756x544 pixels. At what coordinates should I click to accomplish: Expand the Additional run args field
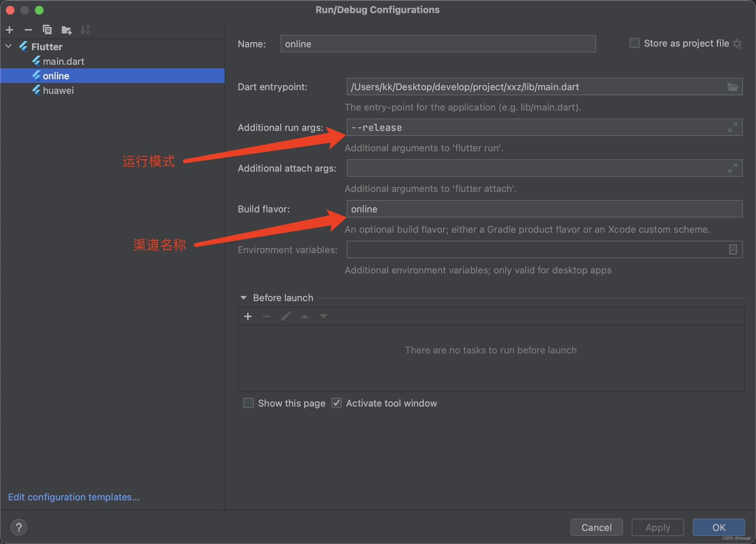732,128
